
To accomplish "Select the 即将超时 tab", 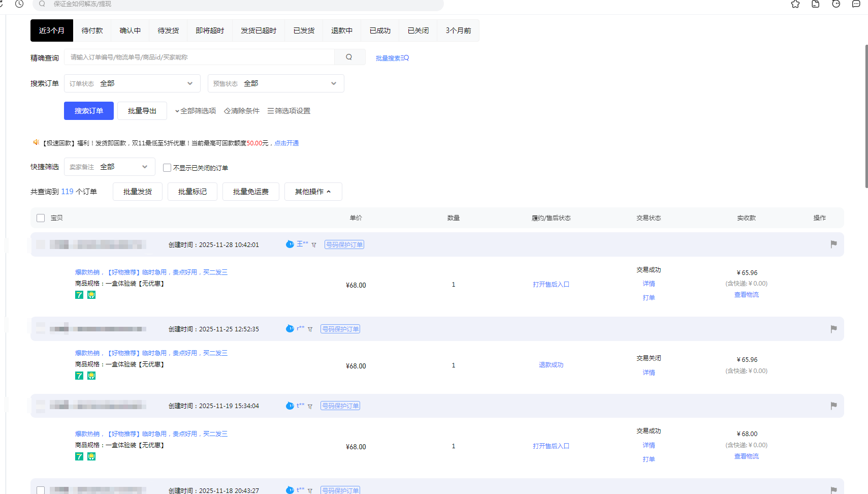I will [x=210, y=30].
